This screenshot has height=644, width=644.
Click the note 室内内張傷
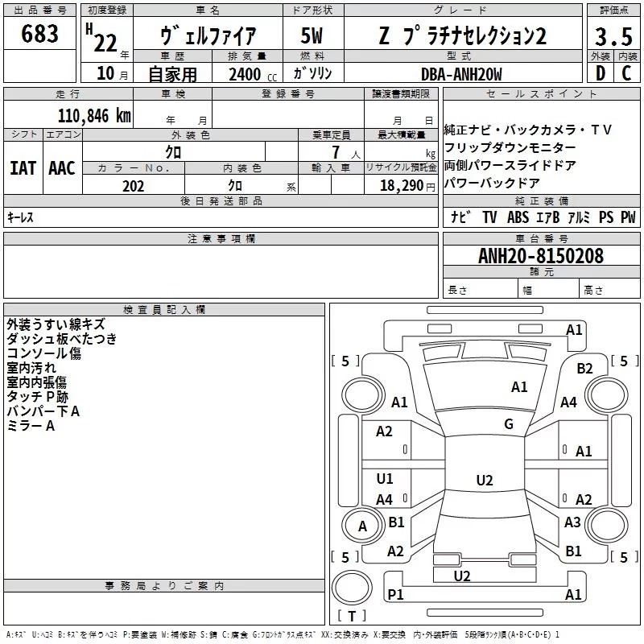tap(36, 382)
